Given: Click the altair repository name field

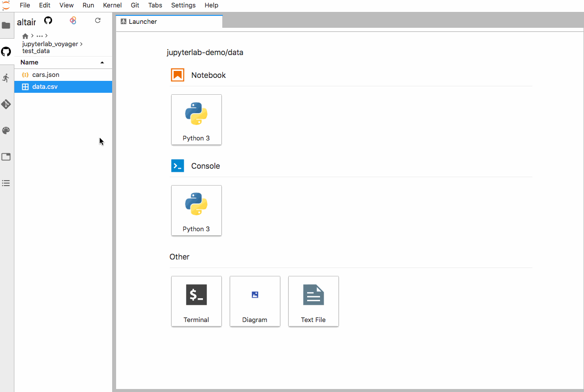Looking at the screenshot, I should point(26,22).
